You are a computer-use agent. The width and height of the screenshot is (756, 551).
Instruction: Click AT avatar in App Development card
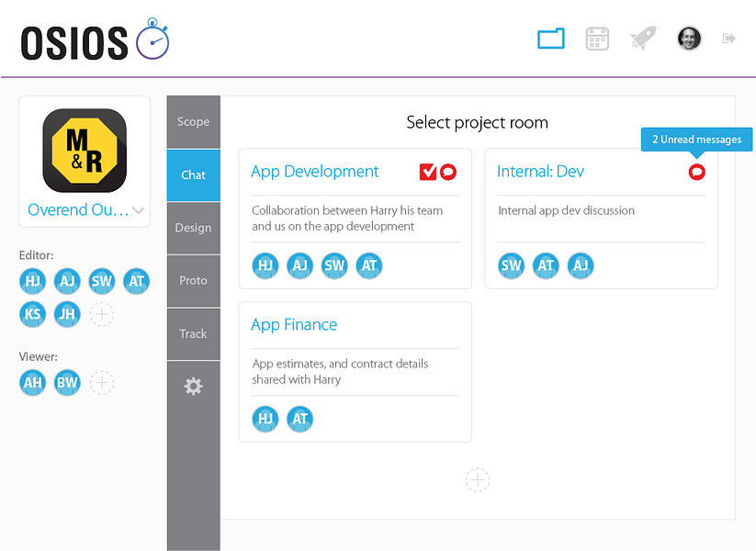coord(369,265)
